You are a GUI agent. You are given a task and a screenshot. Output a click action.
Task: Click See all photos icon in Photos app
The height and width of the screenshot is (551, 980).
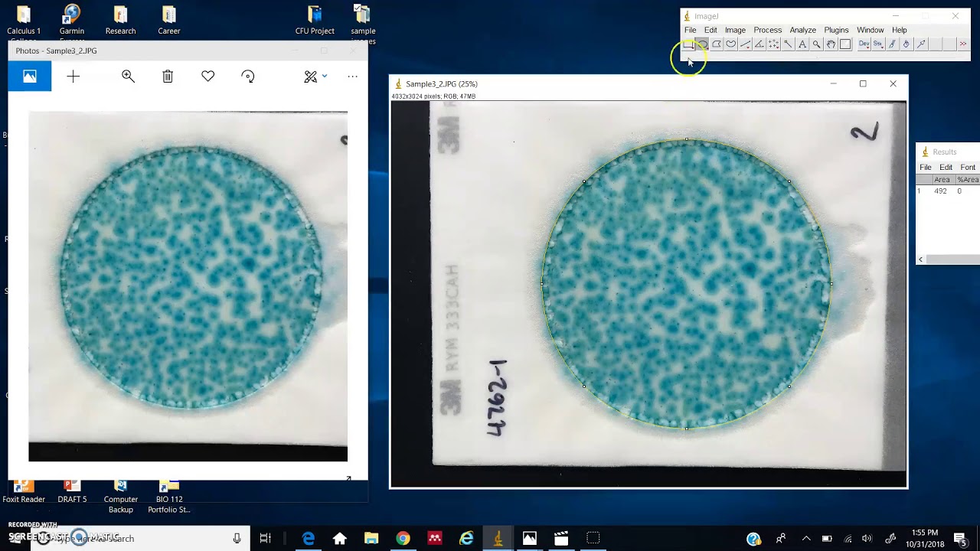[29, 77]
